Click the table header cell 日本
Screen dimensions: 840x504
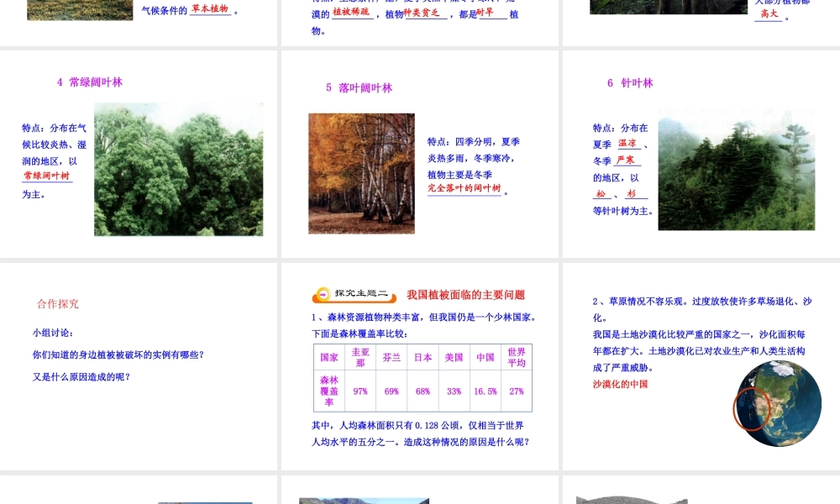423,357
